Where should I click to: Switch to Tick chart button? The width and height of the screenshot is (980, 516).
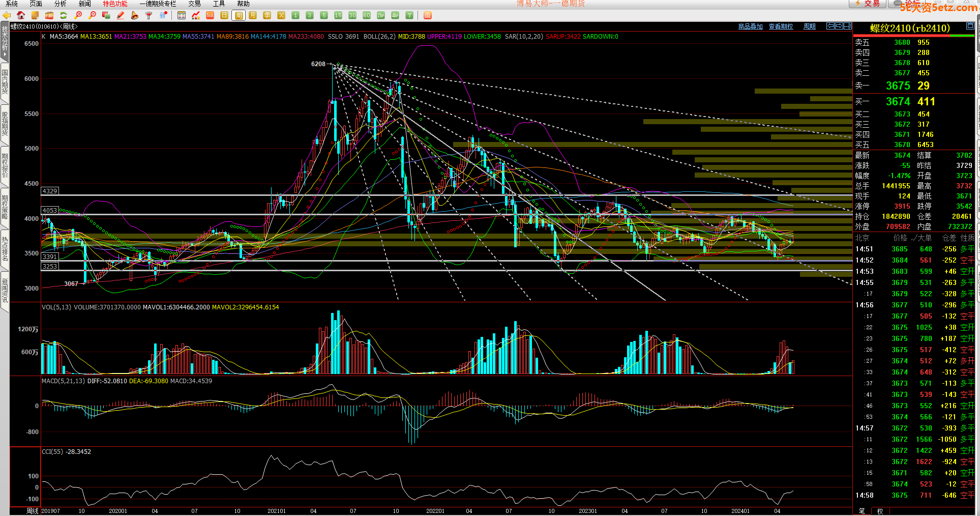[210, 15]
